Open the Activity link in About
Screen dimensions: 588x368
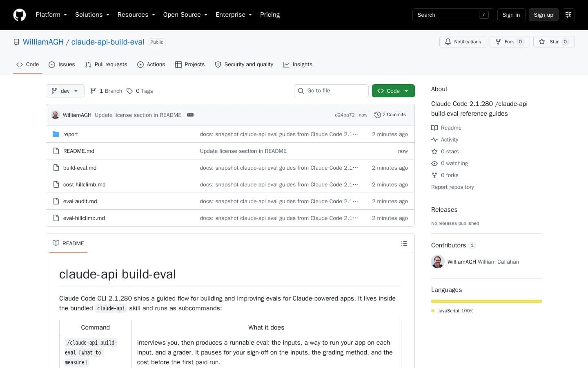tap(445, 139)
